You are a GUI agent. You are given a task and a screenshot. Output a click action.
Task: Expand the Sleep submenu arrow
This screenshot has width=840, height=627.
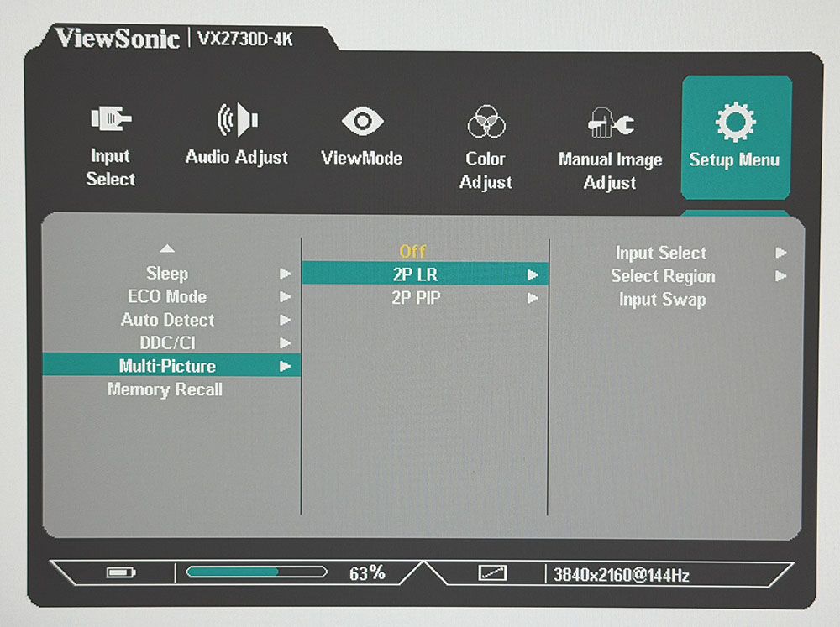tap(285, 274)
